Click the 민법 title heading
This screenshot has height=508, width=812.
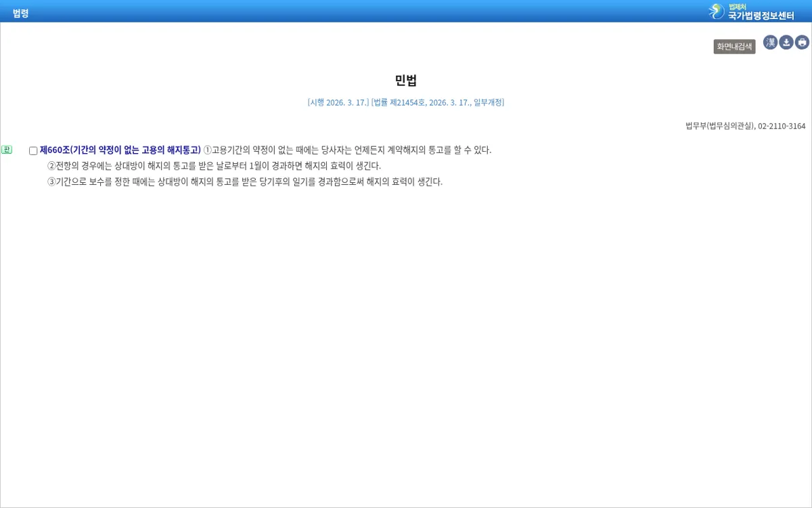(x=406, y=81)
